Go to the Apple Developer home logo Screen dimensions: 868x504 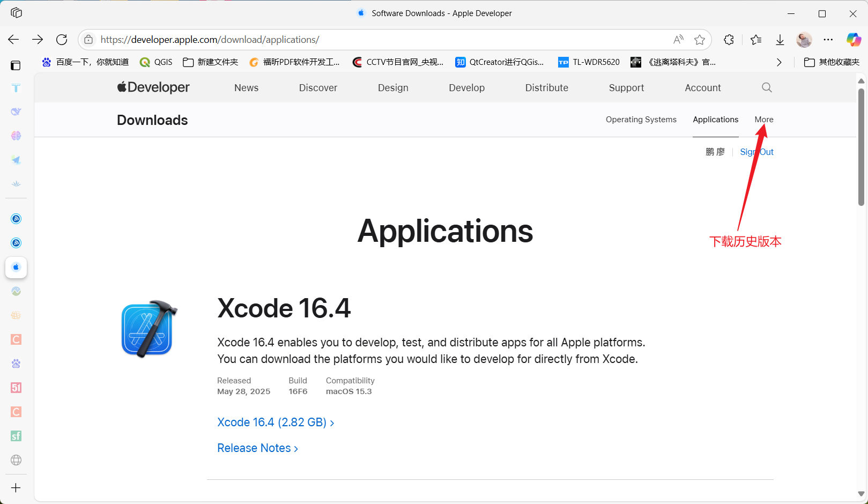click(x=153, y=87)
